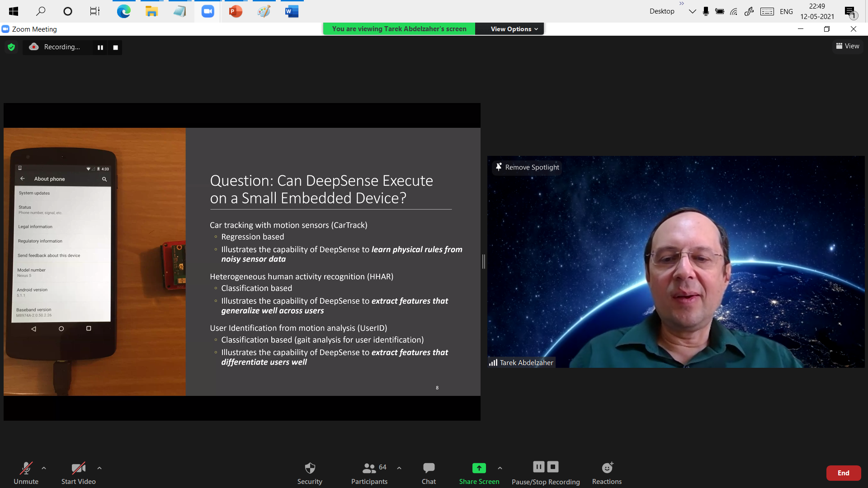Click Tarek Abdelzaher name label
This screenshot has height=488, width=868.
coord(526,362)
